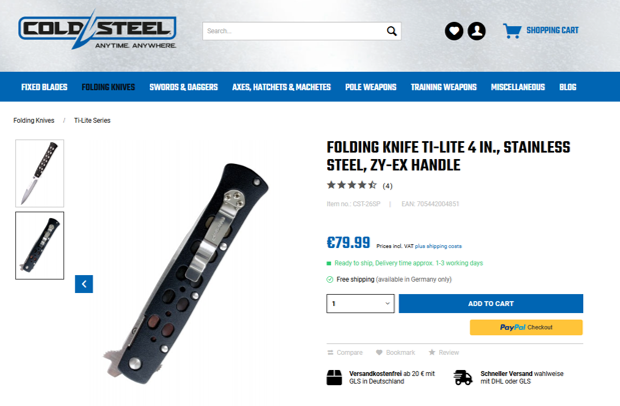Show previous product image arrow
Viewport: 620px width, 406px height.
(84, 284)
